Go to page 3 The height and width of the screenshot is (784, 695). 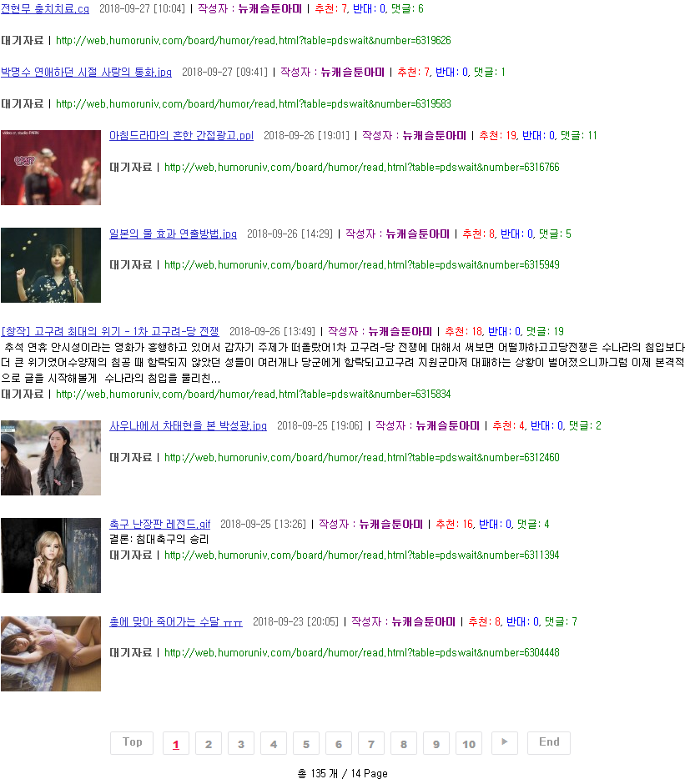[241, 743]
